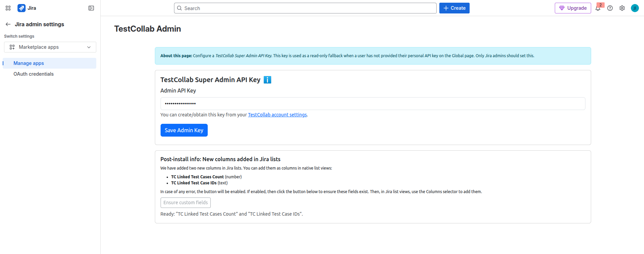Click the Ensure custom fields button
This screenshot has height=254, width=644.
(185, 203)
